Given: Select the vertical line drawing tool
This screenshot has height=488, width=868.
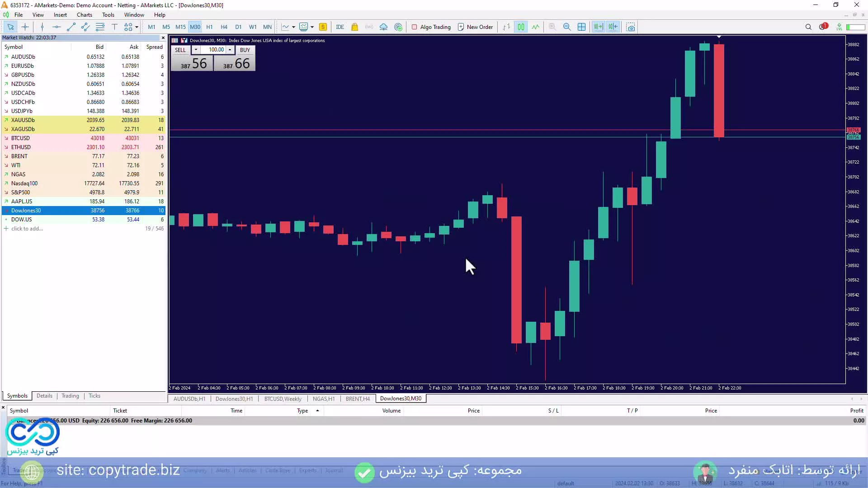Looking at the screenshot, I should [42, 27].
